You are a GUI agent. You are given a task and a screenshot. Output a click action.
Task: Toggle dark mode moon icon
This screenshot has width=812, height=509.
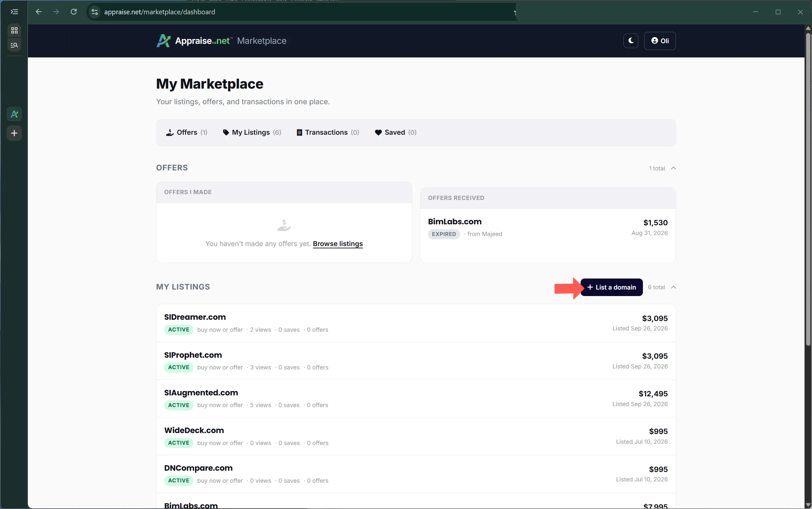[x=631, y=41]
